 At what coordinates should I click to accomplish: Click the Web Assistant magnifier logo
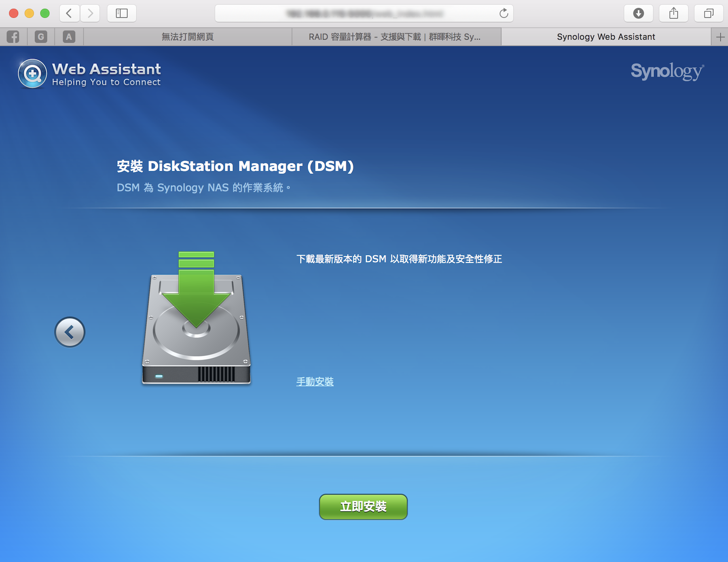click(32, 74)
